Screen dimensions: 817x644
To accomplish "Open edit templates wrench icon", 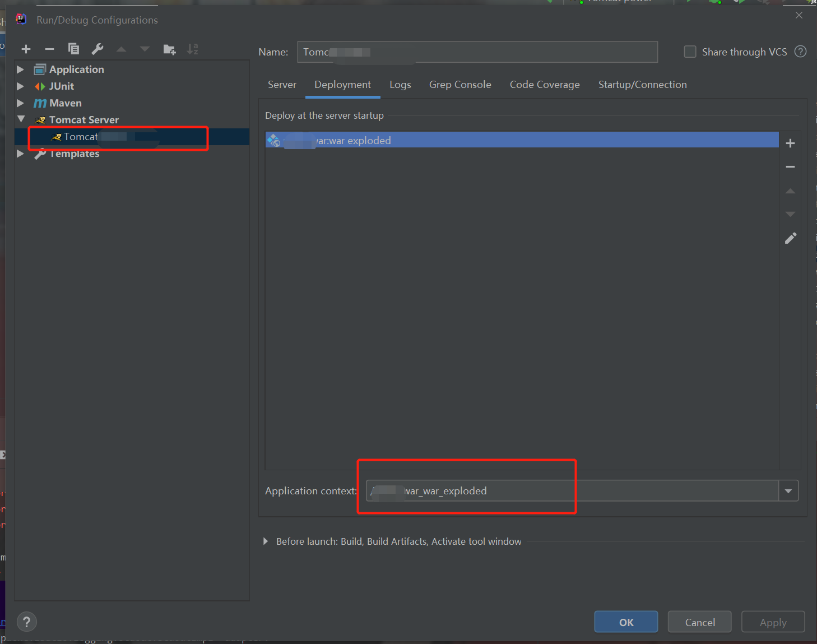I will coord(98,49).
